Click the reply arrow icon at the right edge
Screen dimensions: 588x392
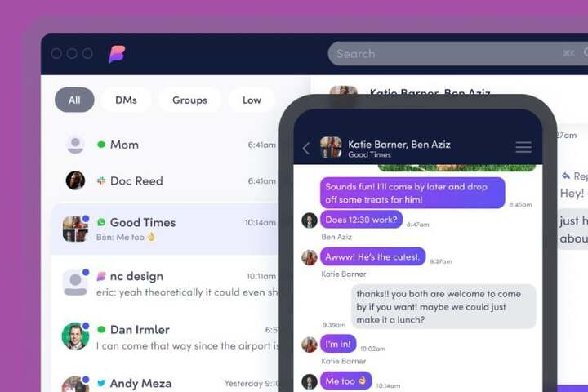click(x=566, y=176)
